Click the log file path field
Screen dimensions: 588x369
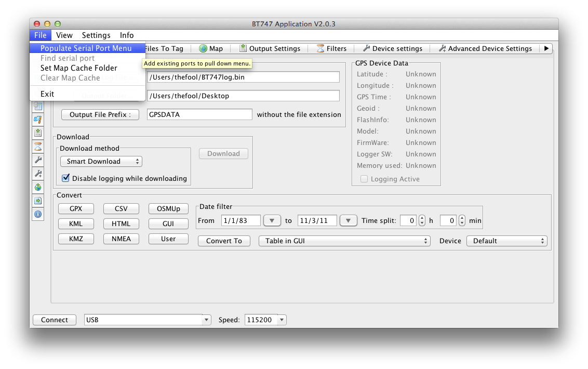tap(244, 77)
